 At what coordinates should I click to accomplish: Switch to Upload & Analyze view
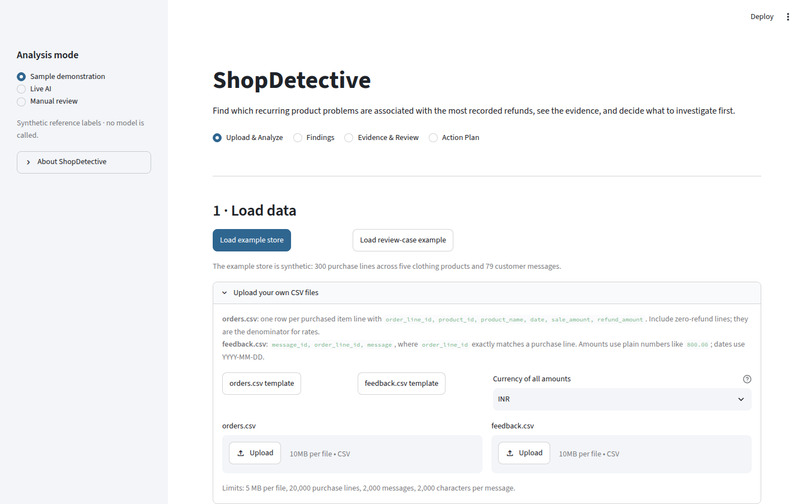coord(248,137)
